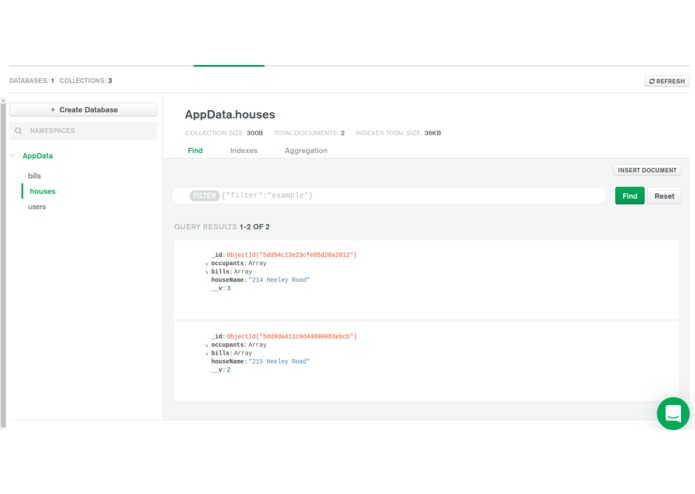Click the FILTER label badge
Screen dimensions: 695x494
point(204,195)
